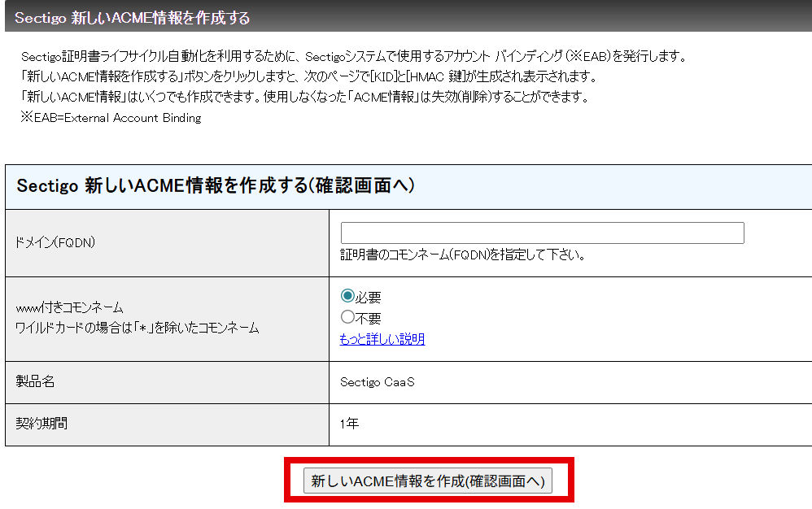Click the first description line mentioning アカウント バインディング
The height and width of the screenshot is (509, 812).
354,57
